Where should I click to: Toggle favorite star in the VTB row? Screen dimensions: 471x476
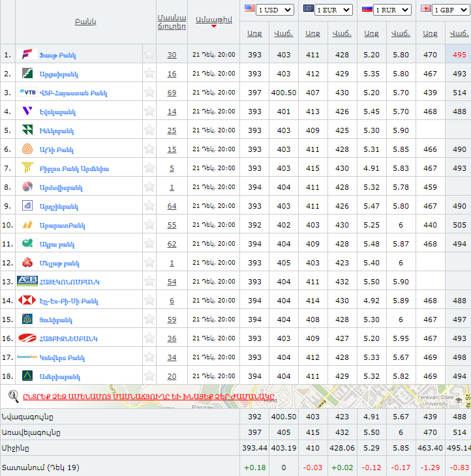[149, 93]
